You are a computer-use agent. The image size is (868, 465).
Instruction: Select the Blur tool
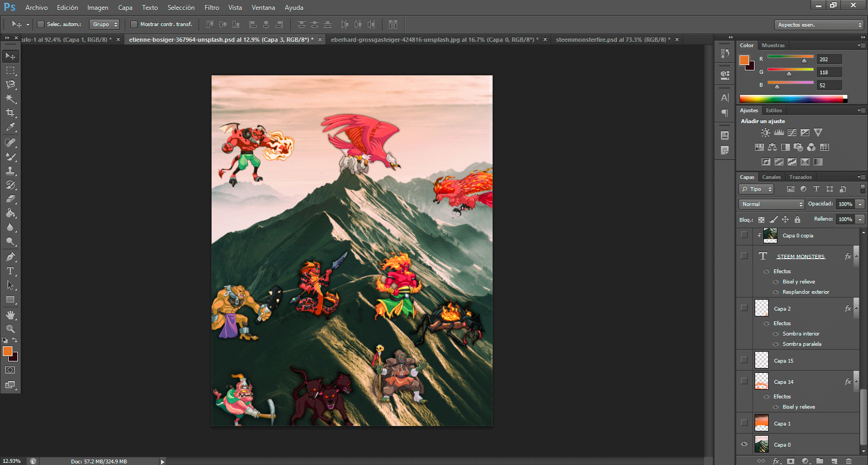click(10, 227)
